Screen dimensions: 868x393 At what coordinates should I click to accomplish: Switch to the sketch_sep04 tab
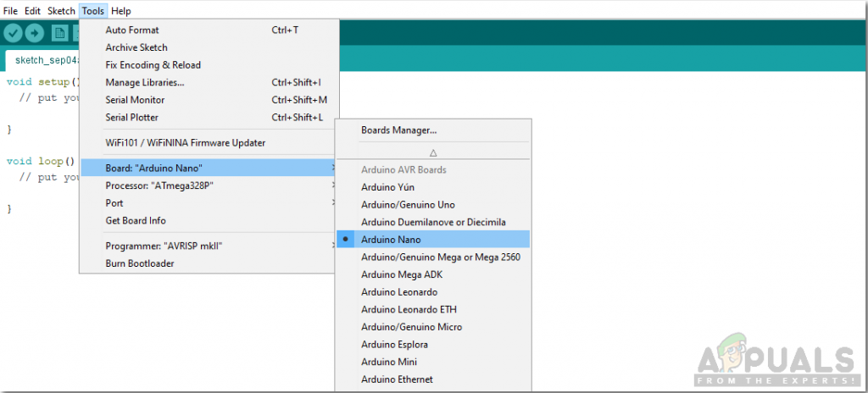tap(47, 60)
